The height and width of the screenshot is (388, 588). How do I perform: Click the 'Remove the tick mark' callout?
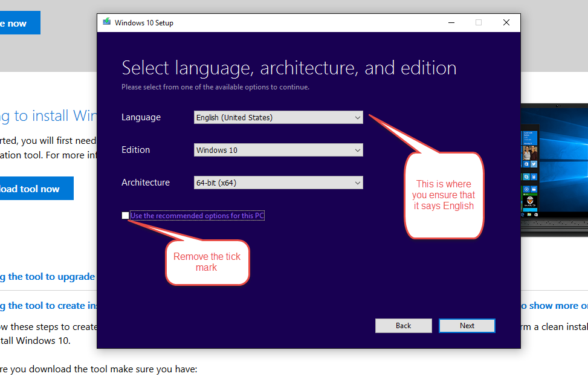207,262
